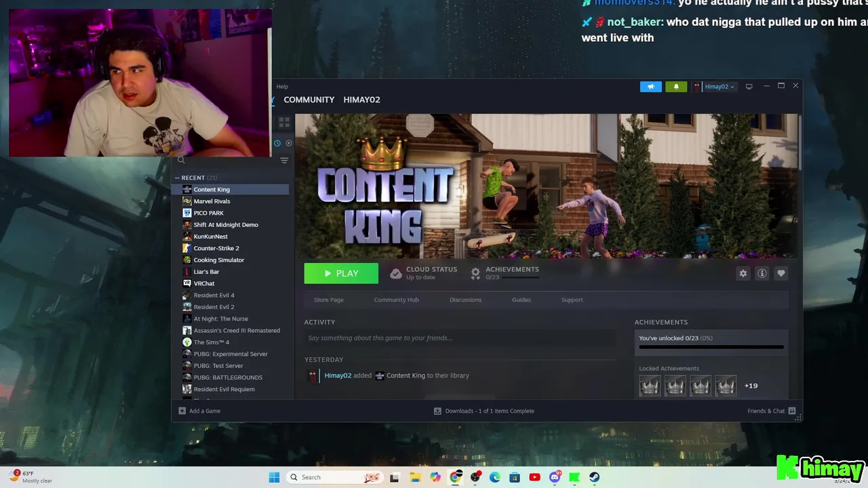Go to the COMMUNITY section

click(309, 100)
